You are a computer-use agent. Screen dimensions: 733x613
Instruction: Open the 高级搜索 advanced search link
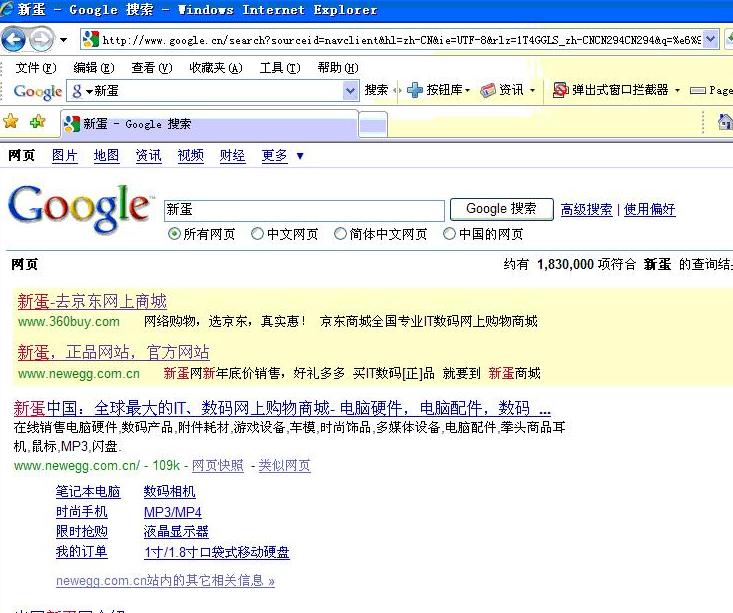(586, 209)
